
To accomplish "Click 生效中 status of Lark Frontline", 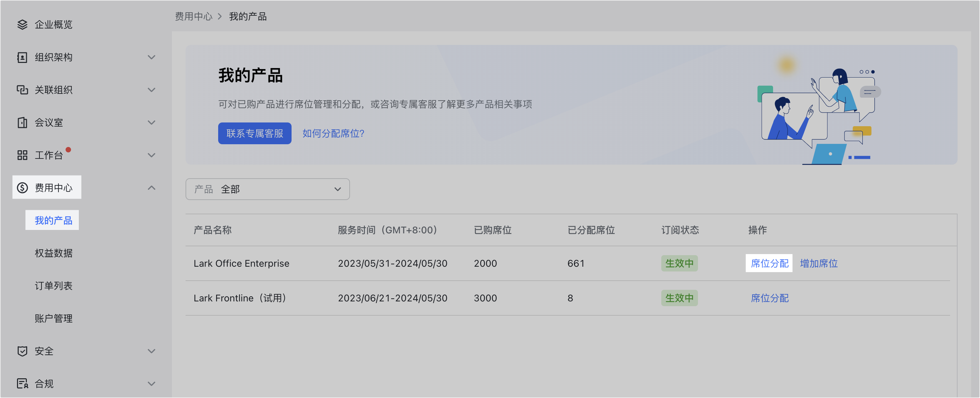I will (679, 298).
